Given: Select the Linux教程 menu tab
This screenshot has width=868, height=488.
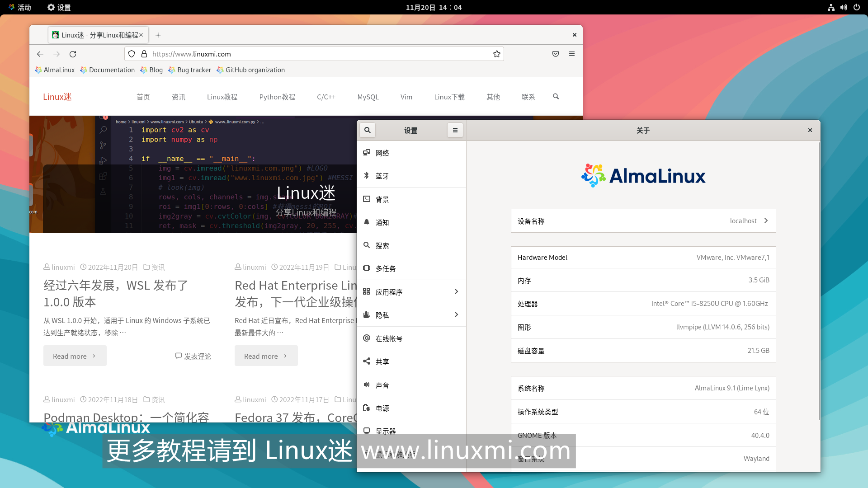Looking at the screenshot, I should (222, 97).
